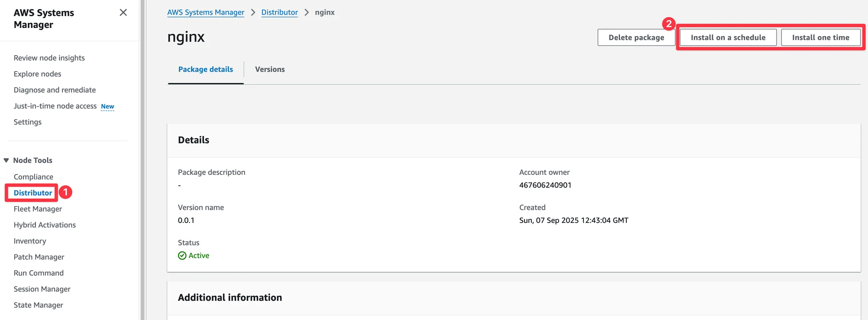Click Distributor breadcrumb link
The width and height of the screenshot is (868, 320).
(280, 12)
